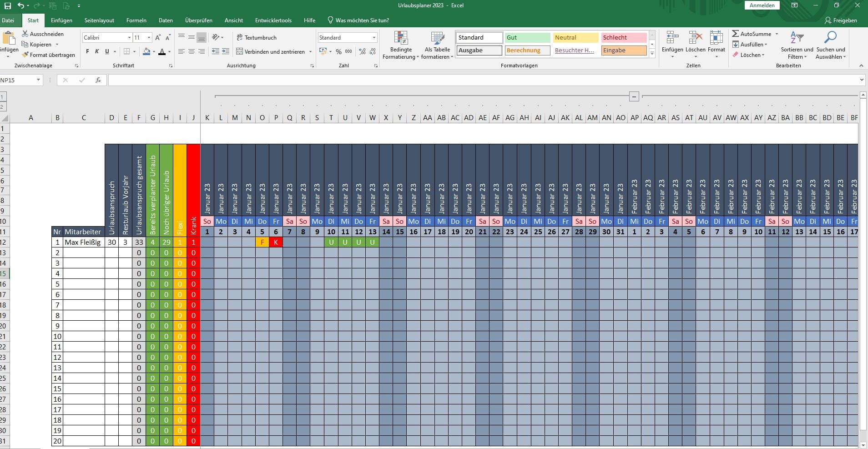Switch to the Einfügen ribbon tab
This screenshot has height=449, width=868.
61,20
